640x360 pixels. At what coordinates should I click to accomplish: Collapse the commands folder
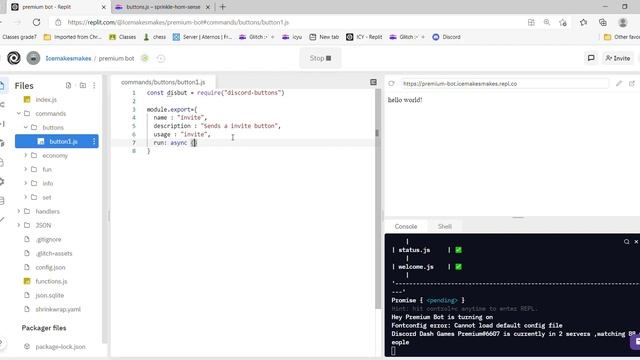[x=19, y=113]
